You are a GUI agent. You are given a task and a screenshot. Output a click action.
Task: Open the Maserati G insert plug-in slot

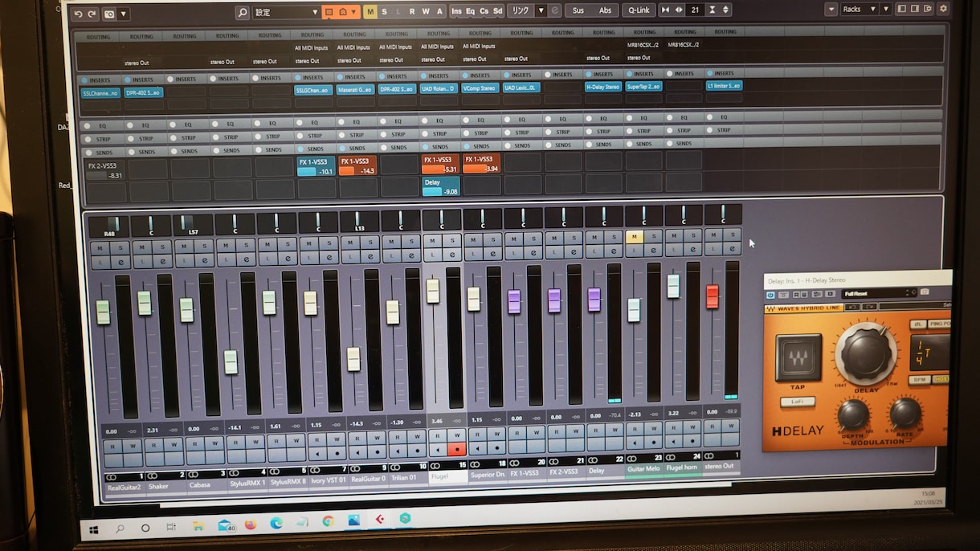click(x=356, y=89)
